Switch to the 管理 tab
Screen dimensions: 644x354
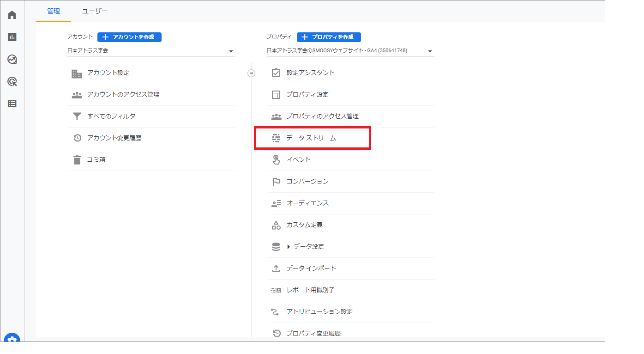[x=54, y=11]
